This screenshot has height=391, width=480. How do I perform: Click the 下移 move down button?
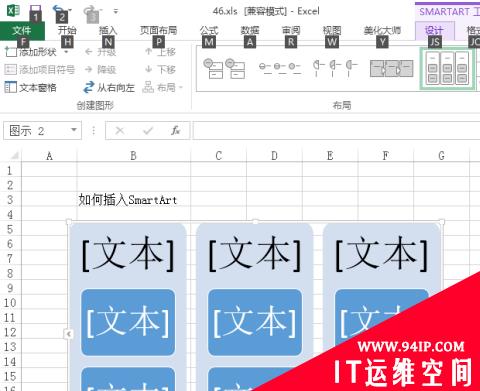tap(160, 69)
